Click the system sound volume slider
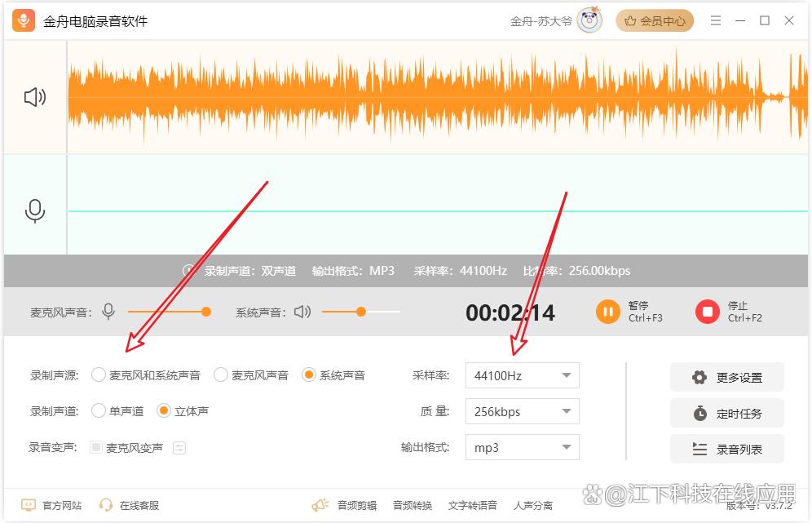Viewport: 812px width, 523px height. click(361, 312)
